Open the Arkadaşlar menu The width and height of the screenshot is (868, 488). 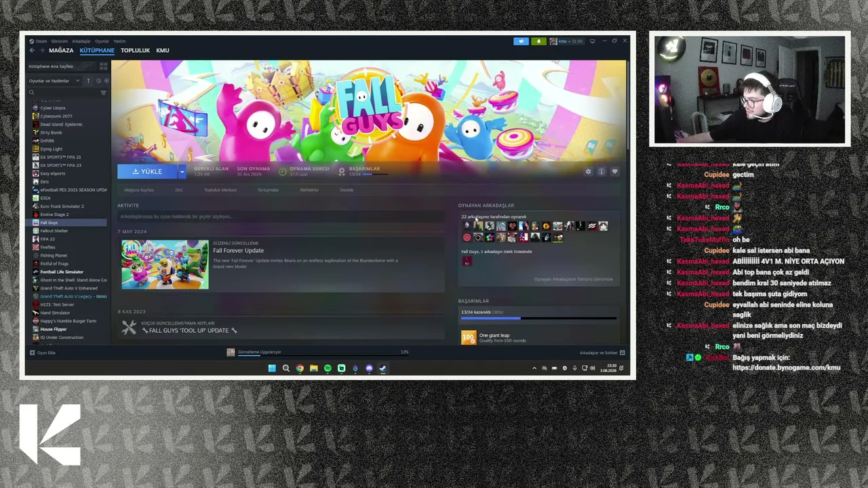coord(81,41)
